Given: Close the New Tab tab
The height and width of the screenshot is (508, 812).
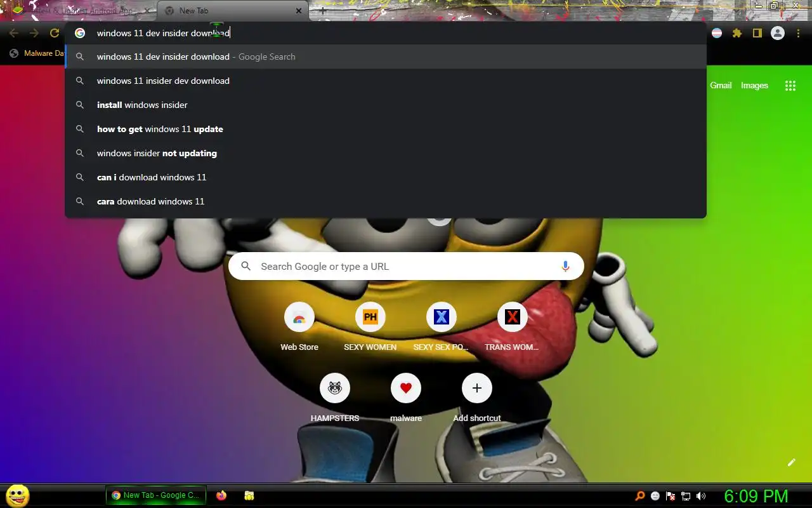Looking at the screenshot, I should tap(299, 11).
